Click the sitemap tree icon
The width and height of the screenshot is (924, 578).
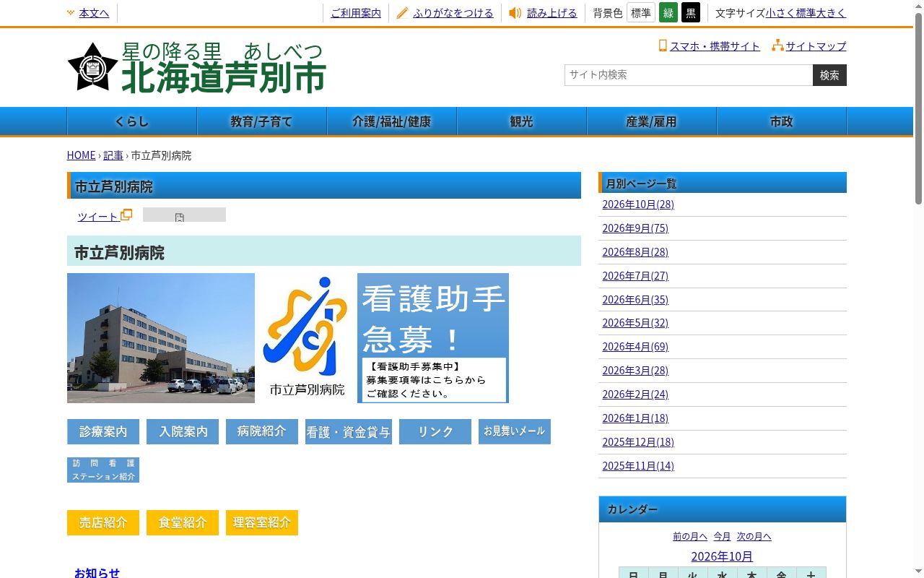pos(777,46)
